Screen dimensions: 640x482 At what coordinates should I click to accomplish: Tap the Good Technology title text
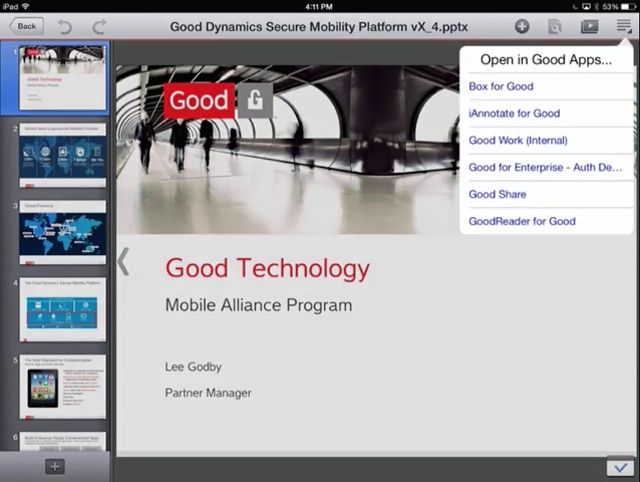tap(267, 269)
